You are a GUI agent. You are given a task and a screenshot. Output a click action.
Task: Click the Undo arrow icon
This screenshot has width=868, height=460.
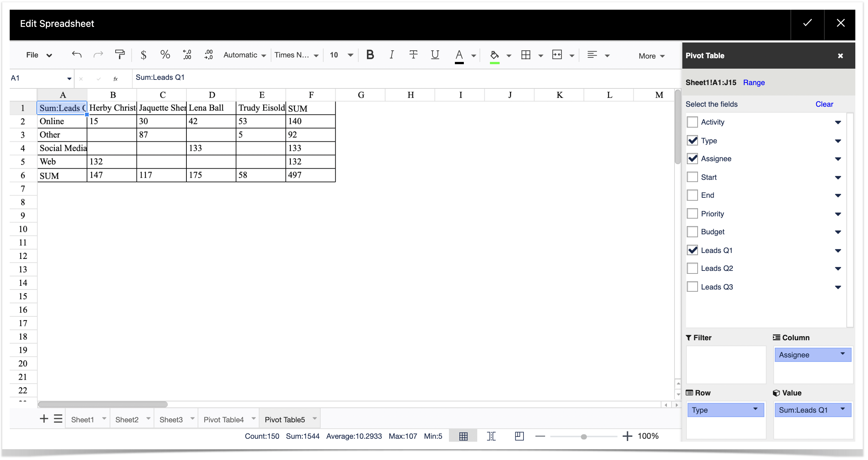click(76, 55)
